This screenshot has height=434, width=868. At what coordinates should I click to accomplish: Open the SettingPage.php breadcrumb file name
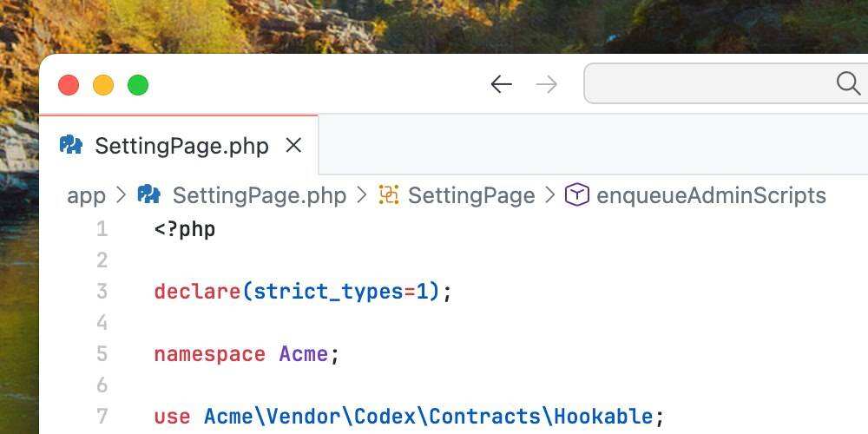pyautogui.click(x=259, y=195)
